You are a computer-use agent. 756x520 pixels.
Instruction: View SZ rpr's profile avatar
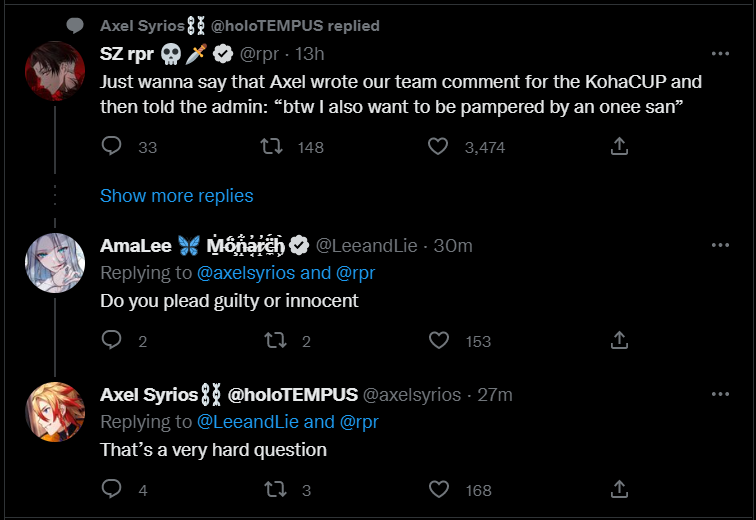pos(55,71)
